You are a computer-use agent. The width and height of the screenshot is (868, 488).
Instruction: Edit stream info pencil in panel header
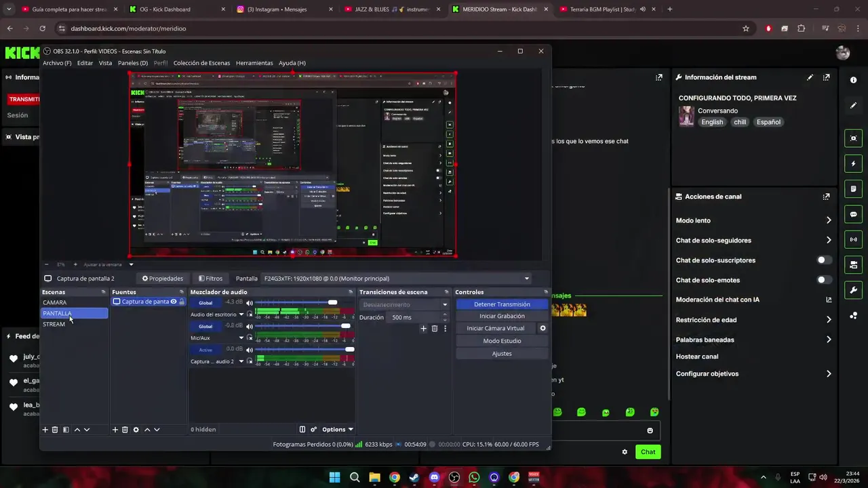810,77
